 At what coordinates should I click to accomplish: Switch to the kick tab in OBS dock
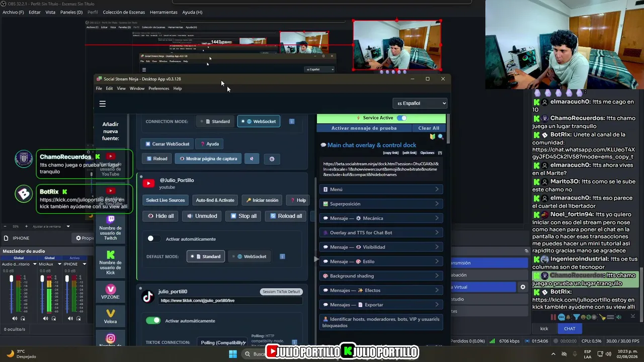click(544, 329)
